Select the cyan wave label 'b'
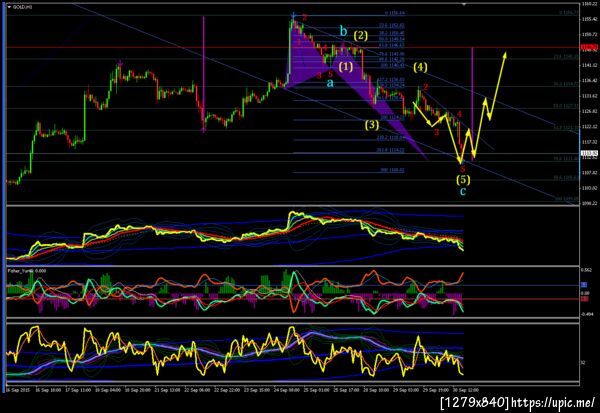 (x=343, y=31)
